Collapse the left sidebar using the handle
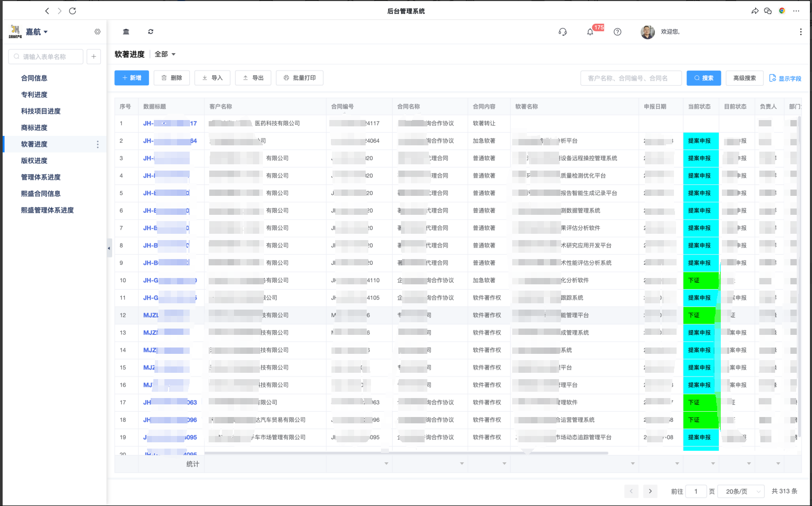This screenshot has height=506, width=812. (109, 248)
